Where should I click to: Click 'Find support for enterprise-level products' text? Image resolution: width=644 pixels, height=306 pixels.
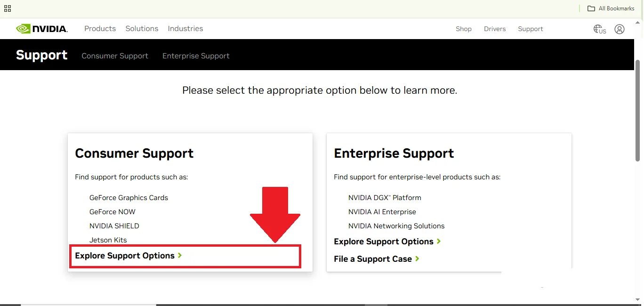click(x=417, y=177)
